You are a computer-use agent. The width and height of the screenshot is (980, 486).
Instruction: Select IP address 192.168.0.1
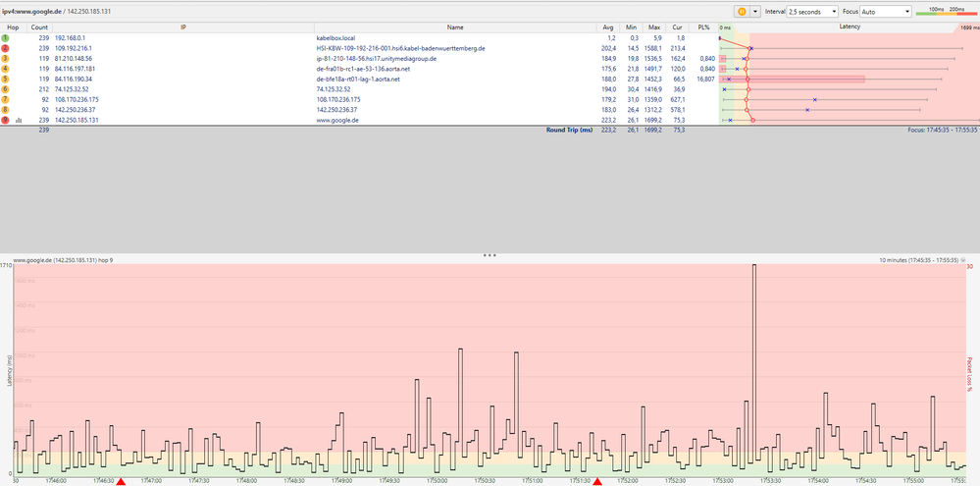pos(70,38)
